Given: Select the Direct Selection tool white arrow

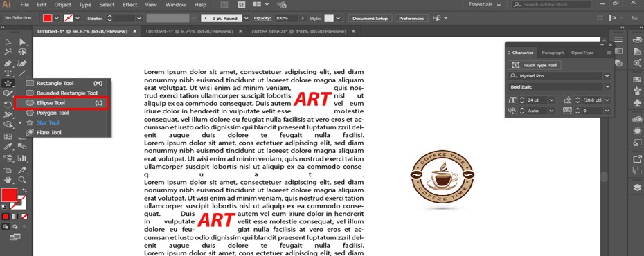Looking at the screenshot, I should coord(22,42).
